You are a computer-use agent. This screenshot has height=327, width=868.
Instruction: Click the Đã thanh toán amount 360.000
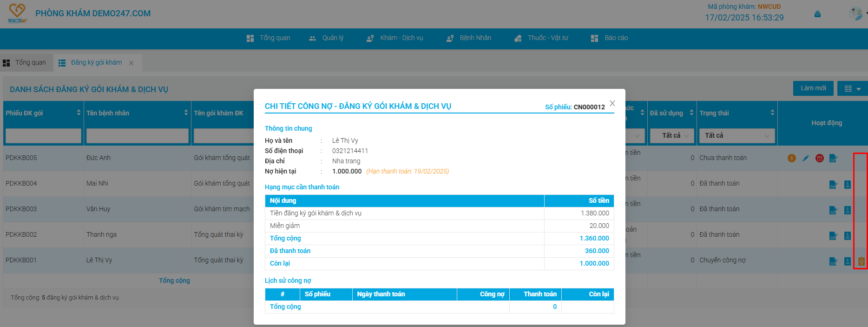[x=597, y=251]
